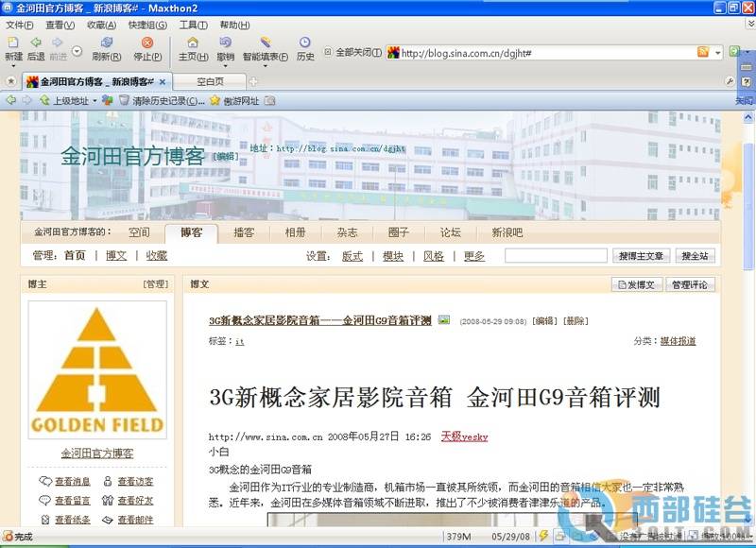Open the 版式 settings link

352,256
